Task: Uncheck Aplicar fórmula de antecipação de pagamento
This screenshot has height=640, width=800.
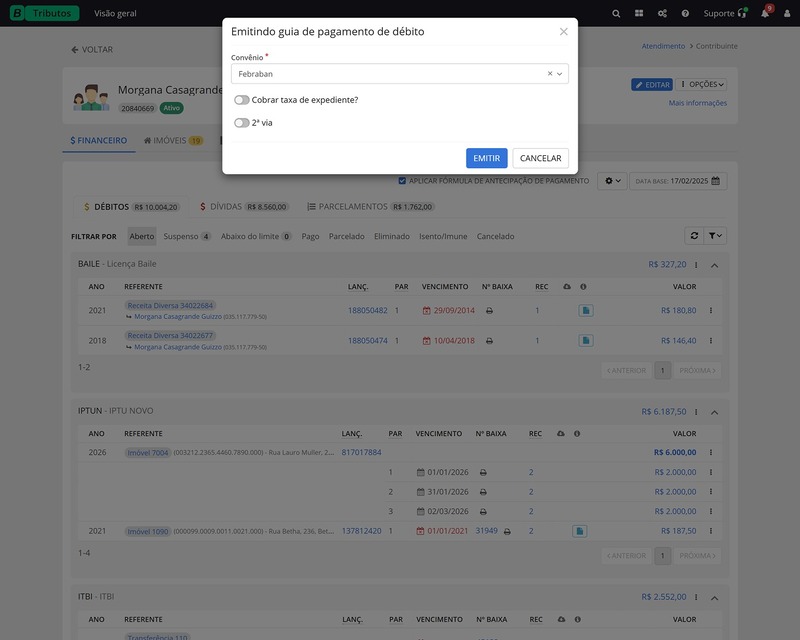Action: tap(402, 181)
